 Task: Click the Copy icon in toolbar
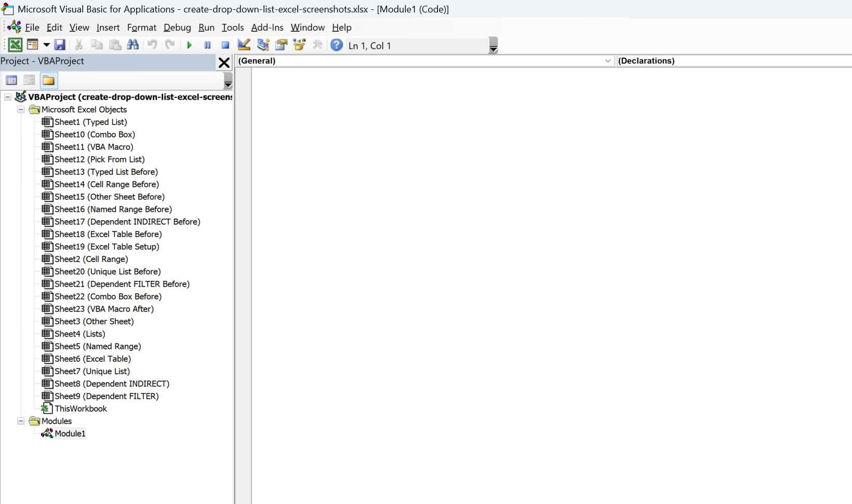click(x=97, y=45)
